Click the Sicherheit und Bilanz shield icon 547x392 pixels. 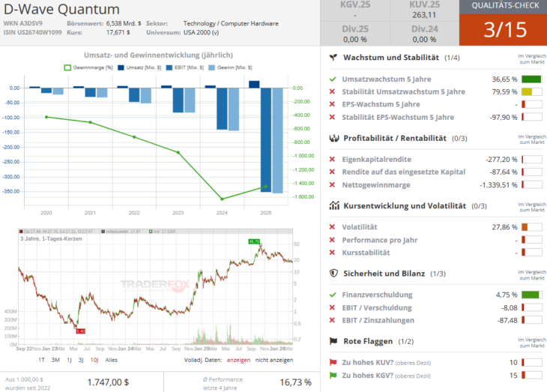pos(333,274)
